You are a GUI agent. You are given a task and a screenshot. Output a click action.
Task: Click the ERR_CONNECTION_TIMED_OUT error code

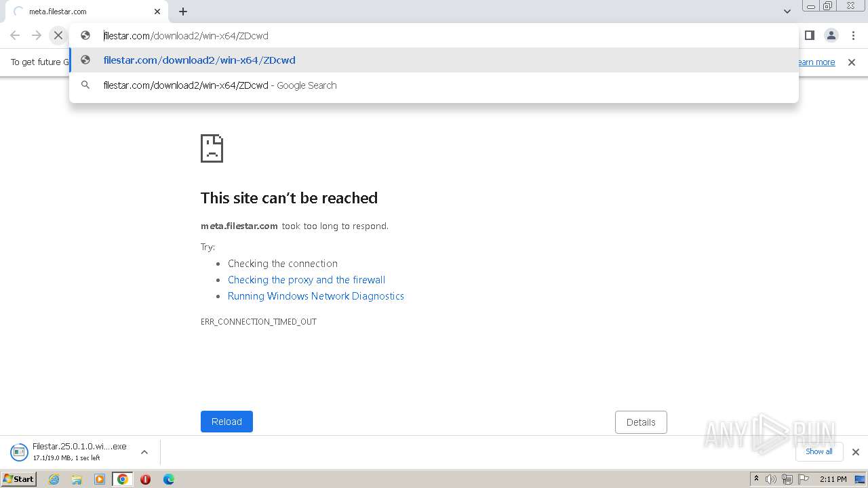258,322
